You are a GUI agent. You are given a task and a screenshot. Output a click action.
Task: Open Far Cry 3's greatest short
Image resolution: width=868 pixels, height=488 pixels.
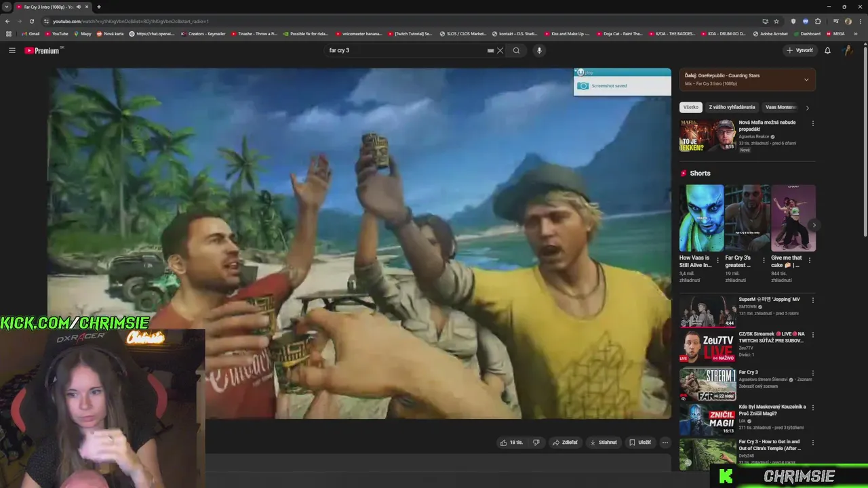tap(747, 218)
